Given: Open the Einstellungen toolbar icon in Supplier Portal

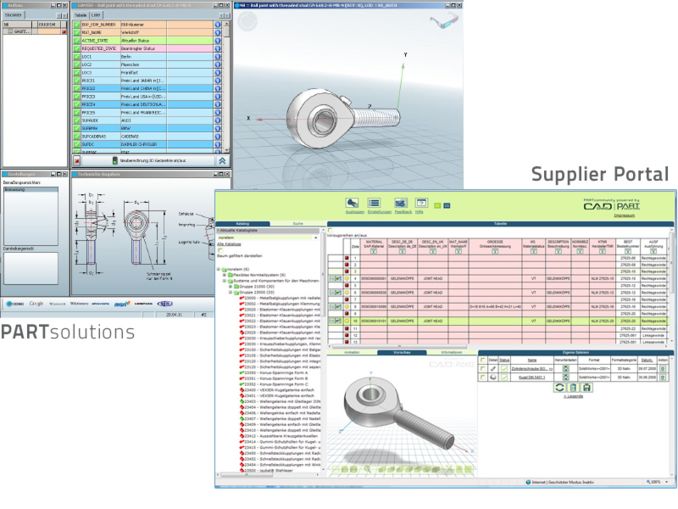Looking at the screenshot, I should (x=374, y=203).
